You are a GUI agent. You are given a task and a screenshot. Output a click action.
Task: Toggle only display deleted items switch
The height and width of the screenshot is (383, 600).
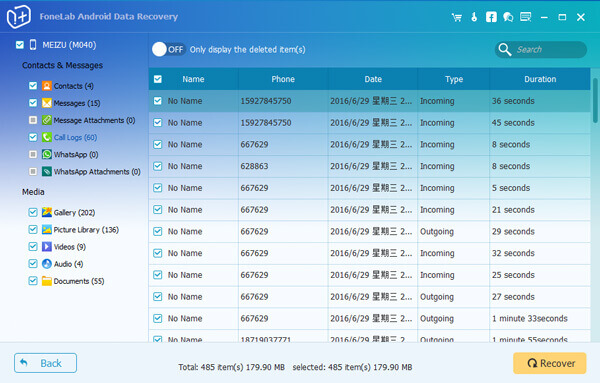[x=169, y=49]
